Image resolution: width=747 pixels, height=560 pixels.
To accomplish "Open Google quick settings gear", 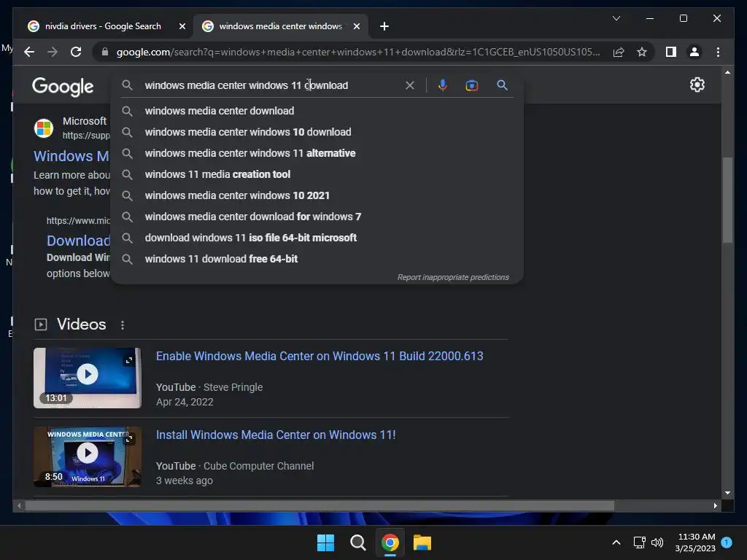I will pyautogui.click(x=697, y=85).
